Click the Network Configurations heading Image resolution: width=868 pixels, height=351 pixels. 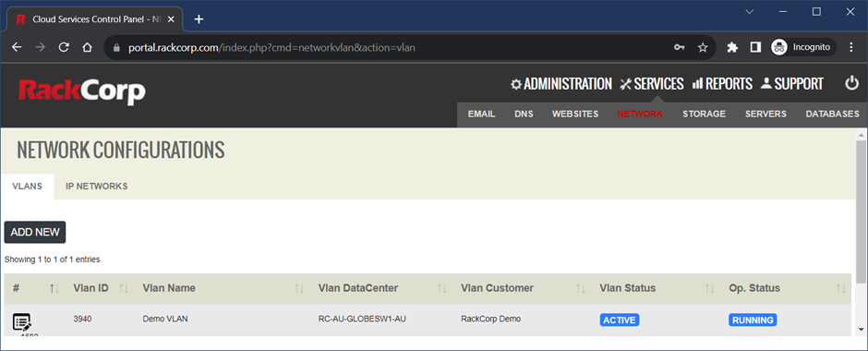[121, 150]
